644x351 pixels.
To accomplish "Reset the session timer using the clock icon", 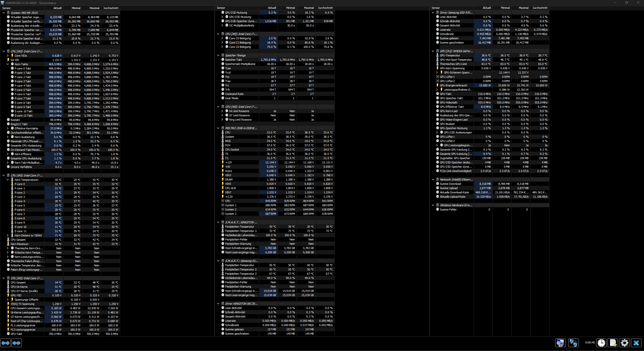I will [601, 343].
